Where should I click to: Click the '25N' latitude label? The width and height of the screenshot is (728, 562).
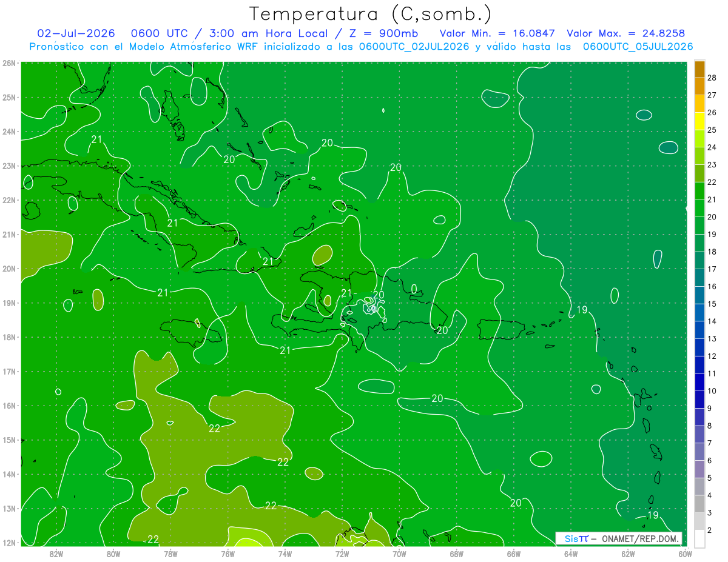tap(9, 97)
